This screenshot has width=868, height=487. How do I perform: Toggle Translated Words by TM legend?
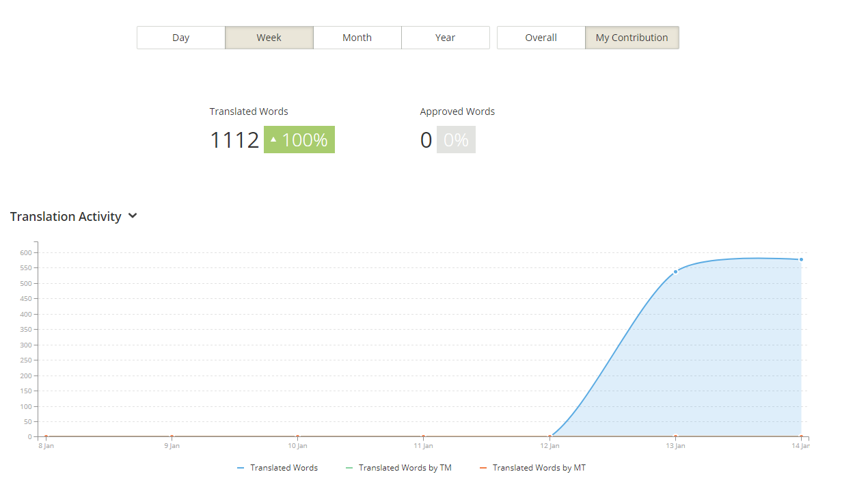click(x=398, y=468)
